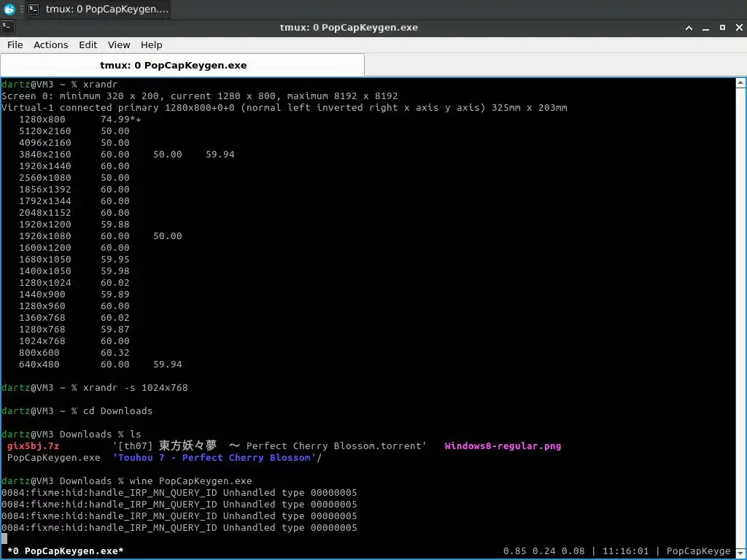
Task: Click the terminal cursor block
Action: pyautogui.click(x=4, y=539)
